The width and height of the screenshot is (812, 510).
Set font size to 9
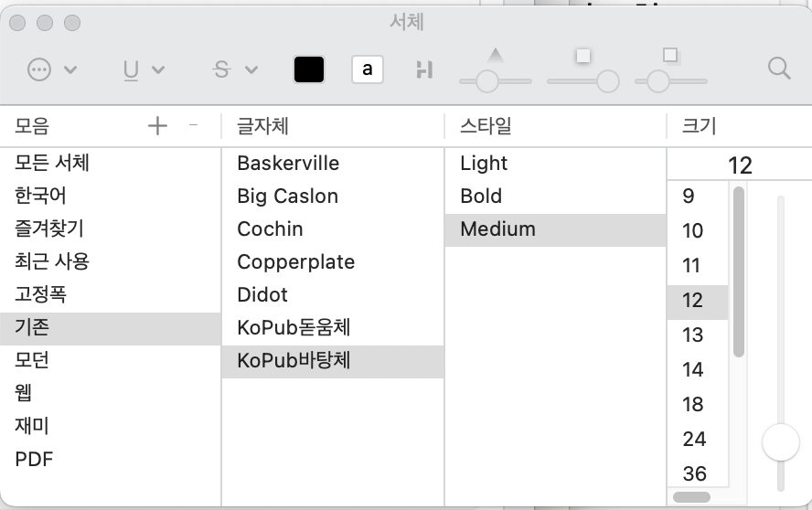(698, 197)
